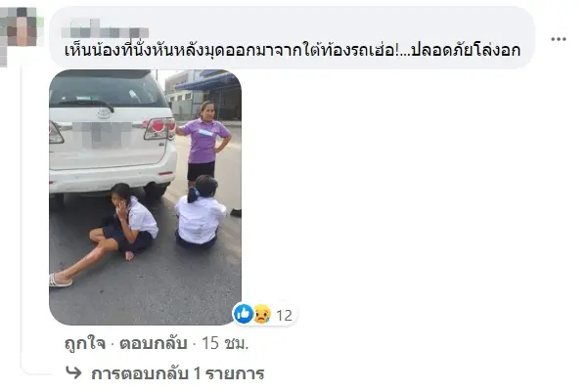The height and width of the screenshot is (392, 587).
Task: View the 12 reactions count
Action: tap(284, 316)
